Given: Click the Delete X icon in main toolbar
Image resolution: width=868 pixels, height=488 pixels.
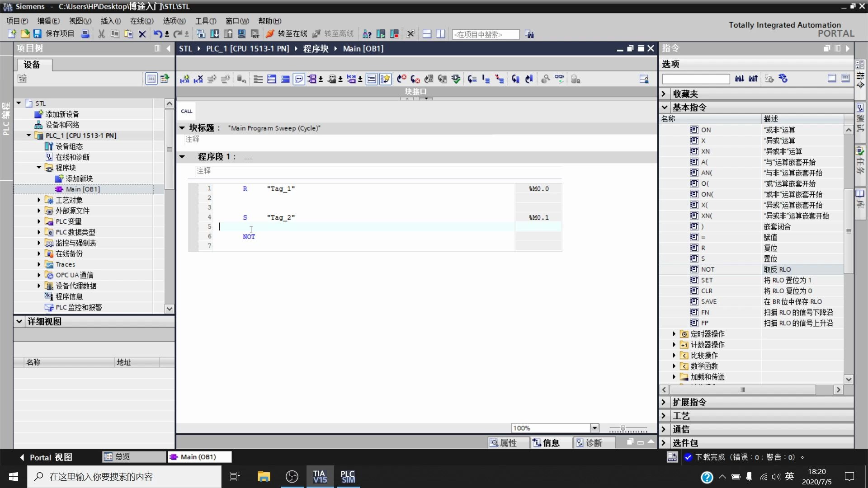Looking at the screenshot, I should [142, 34].
